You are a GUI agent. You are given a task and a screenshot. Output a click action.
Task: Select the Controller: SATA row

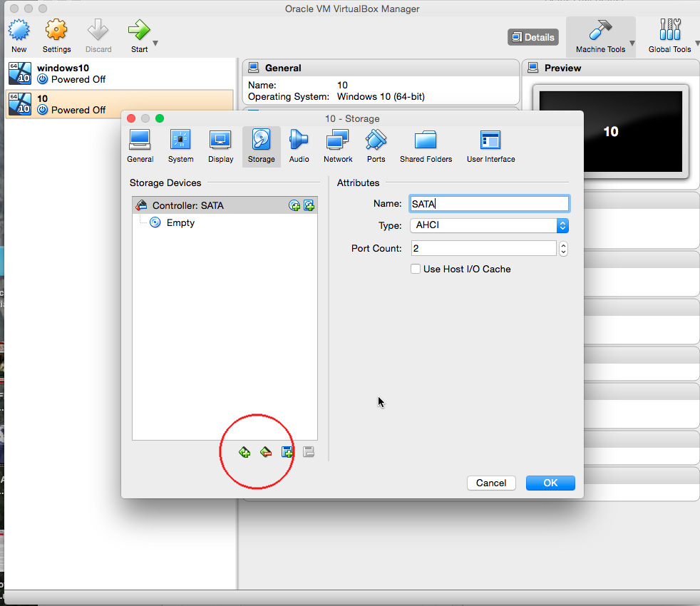(x=225, y=205)
